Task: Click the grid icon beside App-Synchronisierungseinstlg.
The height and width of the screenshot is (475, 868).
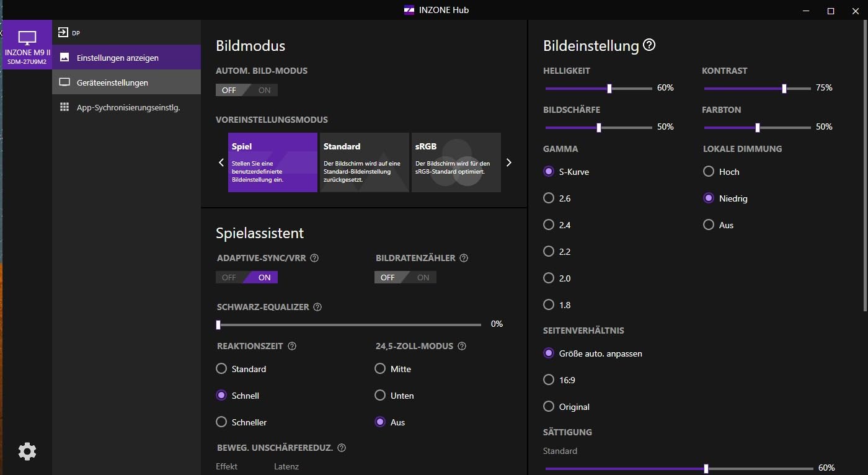Action: [x=64, y=107]
